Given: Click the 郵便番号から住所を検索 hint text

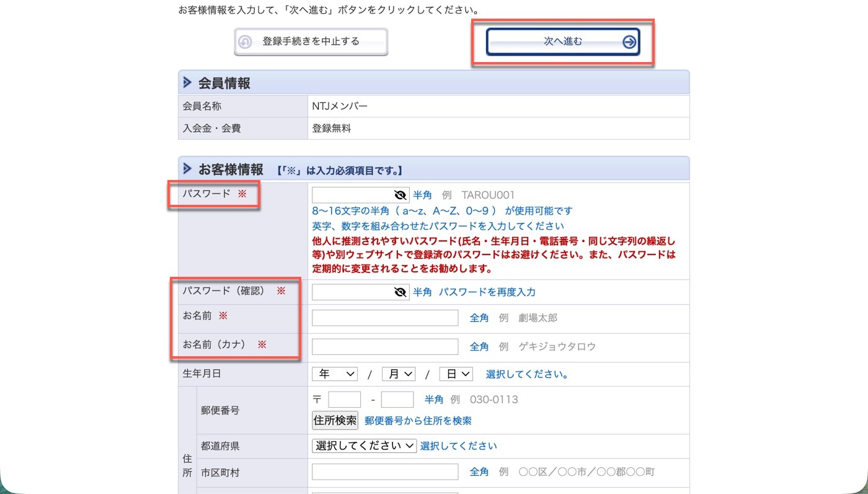Looking at the screenshot, I should pyautogui.click(x=418, y=421).
